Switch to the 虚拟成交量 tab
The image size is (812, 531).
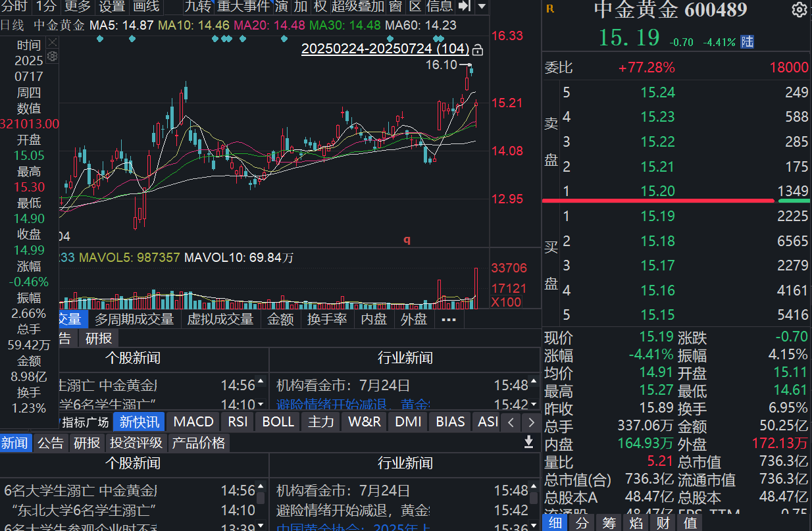[x=220, y=319]
